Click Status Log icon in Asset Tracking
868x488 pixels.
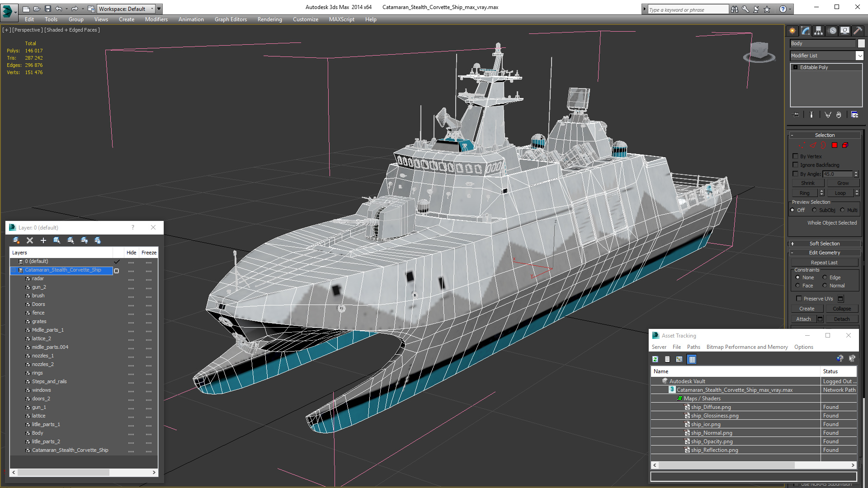point(667,359)
